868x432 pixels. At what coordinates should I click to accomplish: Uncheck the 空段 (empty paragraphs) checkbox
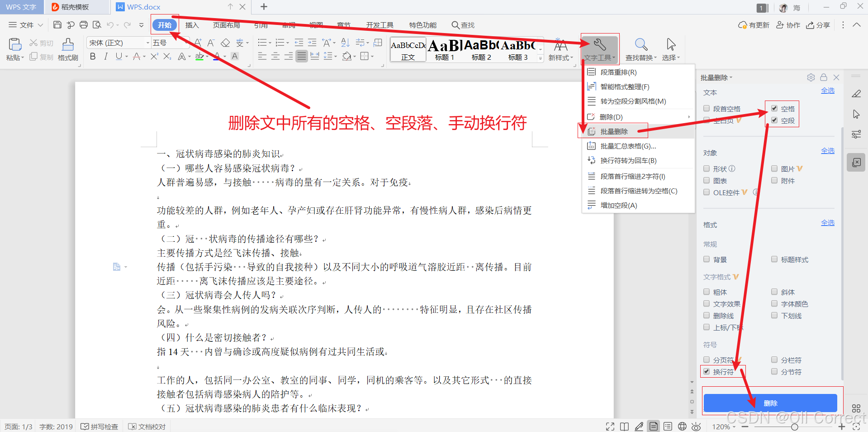(774, 120)
